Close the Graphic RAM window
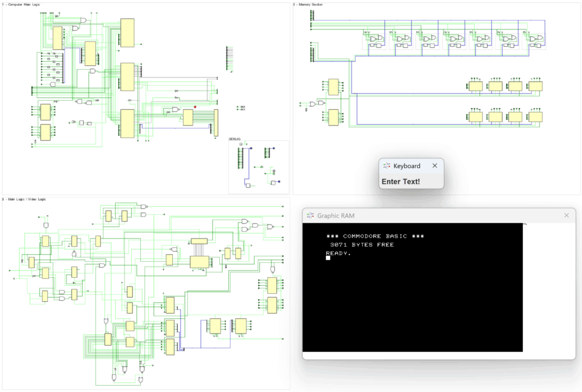The height and width of the screenshot is (392, 582). [x=567, y=215]
